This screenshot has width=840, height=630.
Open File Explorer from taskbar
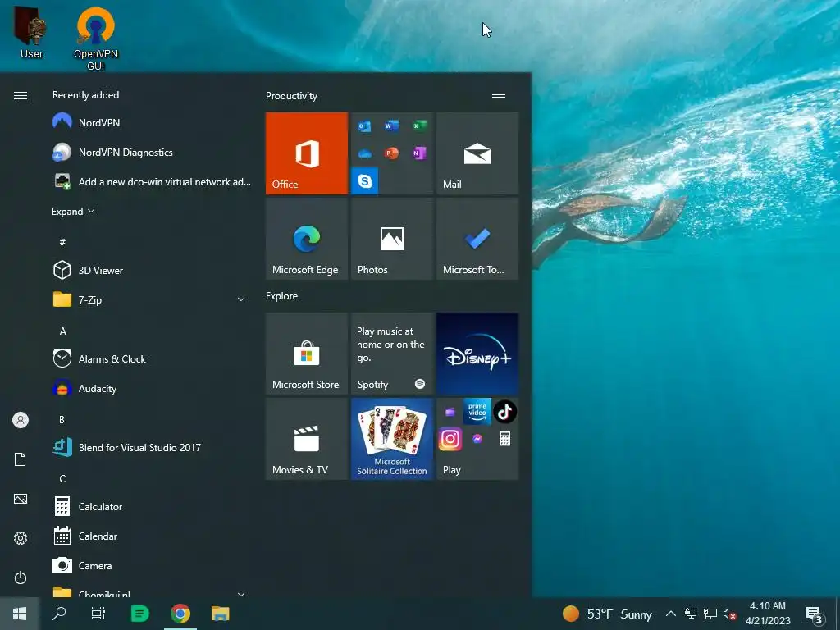coord(220,614)
